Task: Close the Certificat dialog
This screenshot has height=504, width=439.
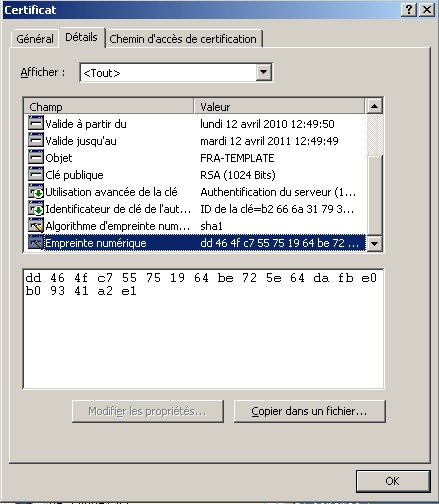Action: click(427, 10)
